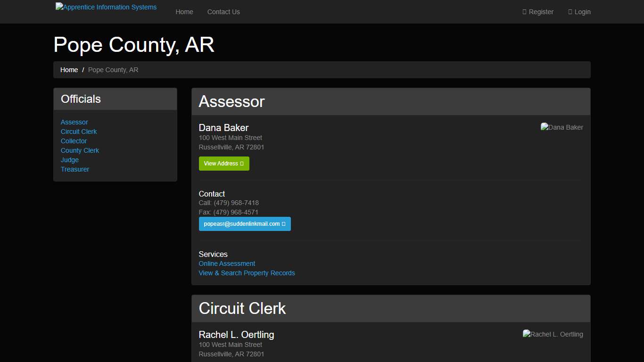644x362 pixels.
Task: Click the Login icon in the navbar
Action: pos(570,12)
